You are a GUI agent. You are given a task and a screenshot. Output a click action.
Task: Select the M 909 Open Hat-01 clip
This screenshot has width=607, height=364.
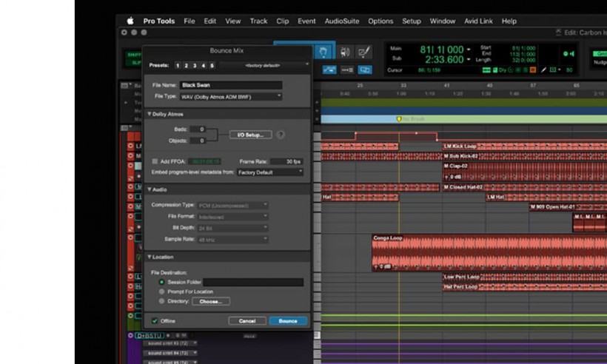click(568, 207)
